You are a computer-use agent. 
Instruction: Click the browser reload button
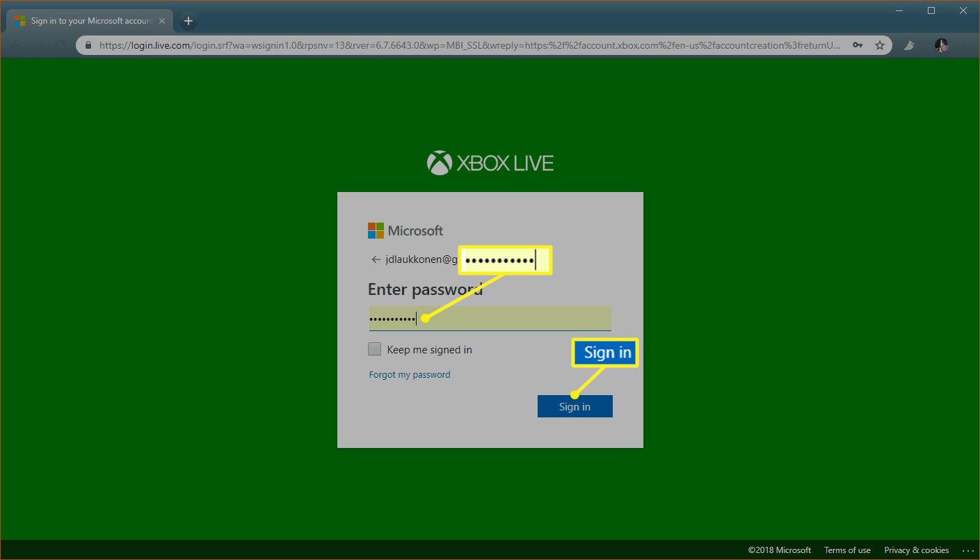pos(61,45)
